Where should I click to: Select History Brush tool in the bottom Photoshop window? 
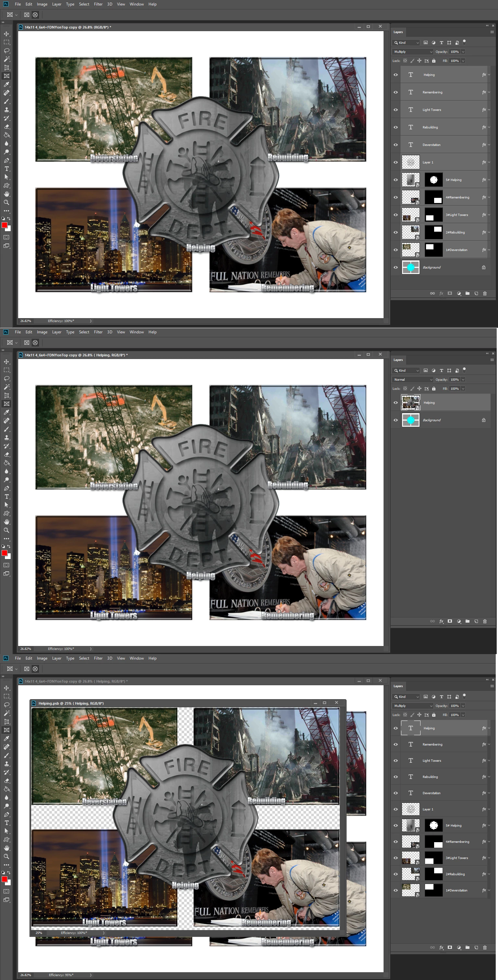[6, 772]
